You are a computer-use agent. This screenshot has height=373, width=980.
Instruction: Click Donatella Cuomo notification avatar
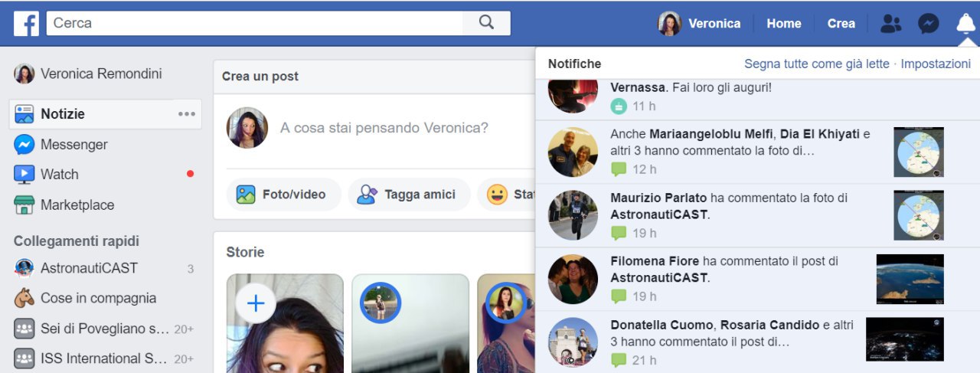click(x=573, y=342)
